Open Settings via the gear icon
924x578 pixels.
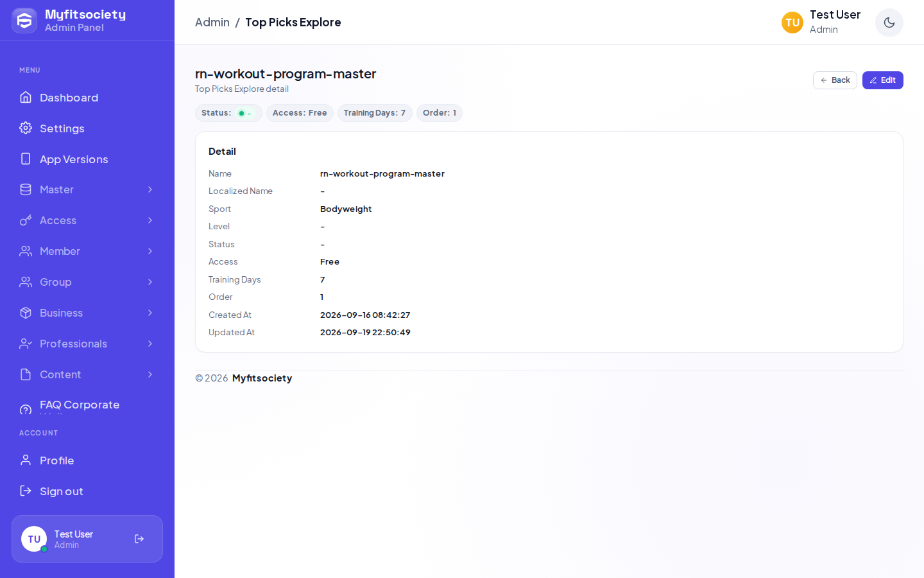point(26,128)
